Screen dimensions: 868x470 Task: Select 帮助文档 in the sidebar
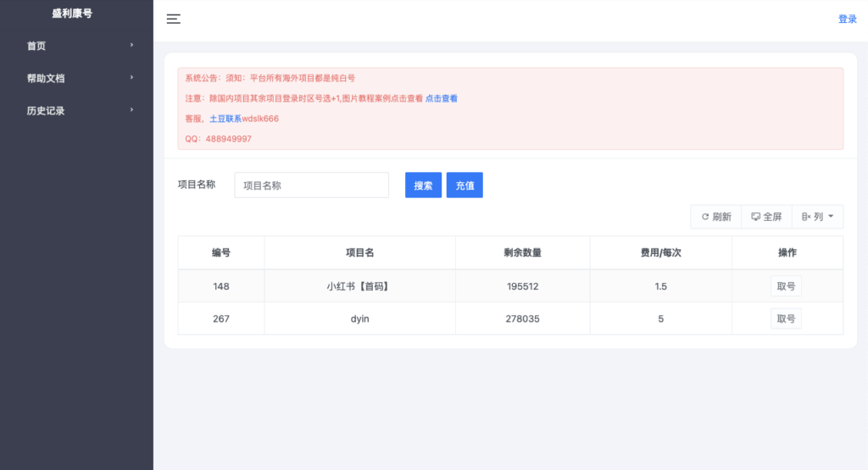pyautogui.click(x=46, y=79)
